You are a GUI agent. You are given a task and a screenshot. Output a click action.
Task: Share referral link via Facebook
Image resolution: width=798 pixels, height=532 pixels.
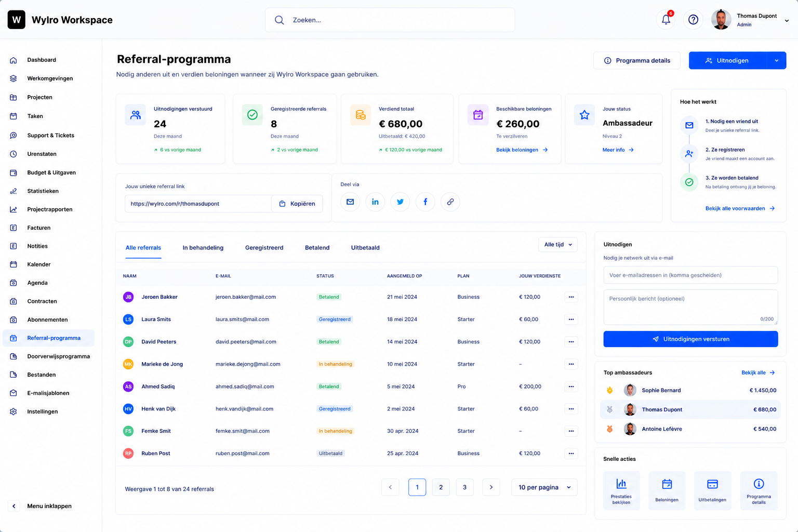point(425,202)
